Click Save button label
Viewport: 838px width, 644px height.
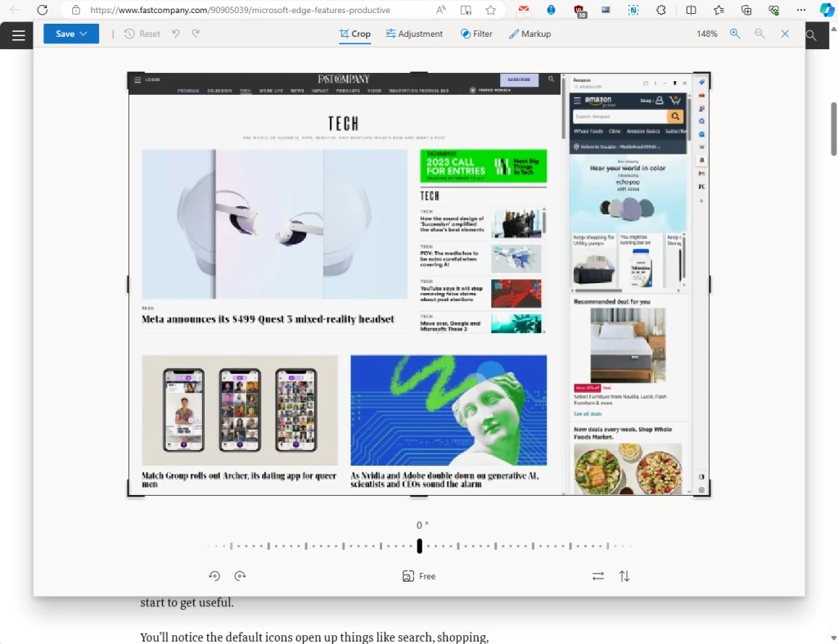coord(65,34)
